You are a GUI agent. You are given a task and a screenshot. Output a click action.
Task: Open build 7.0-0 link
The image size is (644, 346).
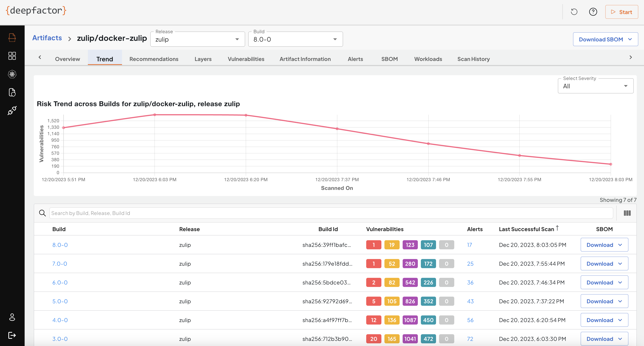pyautogui.click(x=60, y=264)
